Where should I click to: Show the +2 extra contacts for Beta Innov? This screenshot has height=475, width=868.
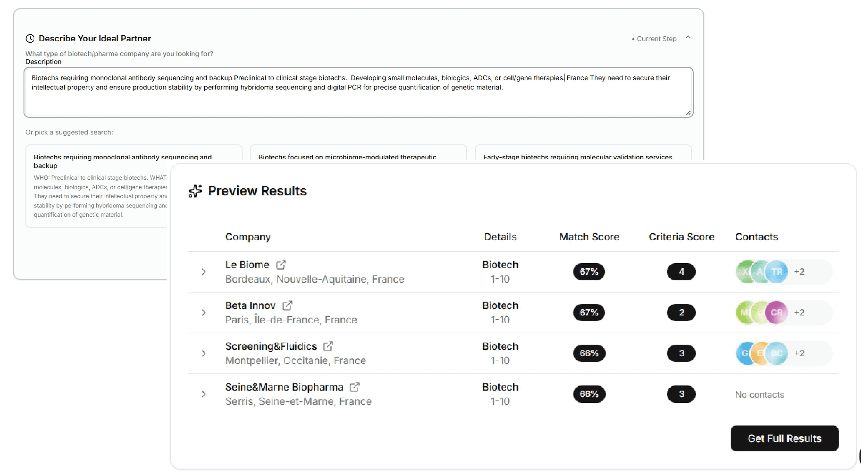tap(799, 312)
